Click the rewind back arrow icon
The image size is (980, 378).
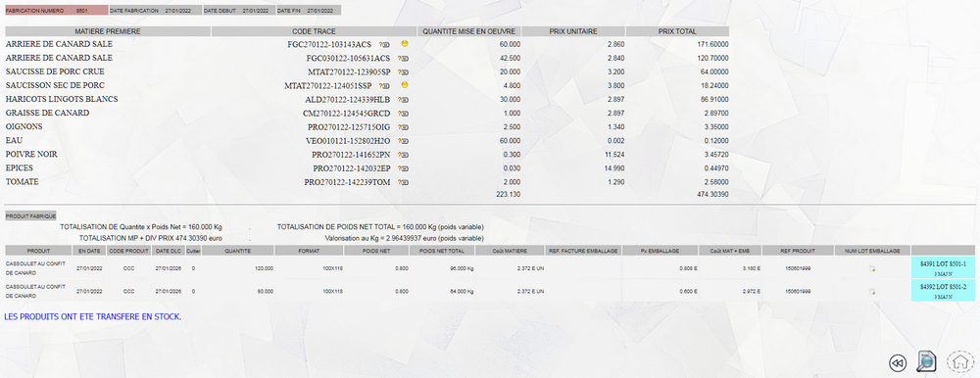pos(898,363)
